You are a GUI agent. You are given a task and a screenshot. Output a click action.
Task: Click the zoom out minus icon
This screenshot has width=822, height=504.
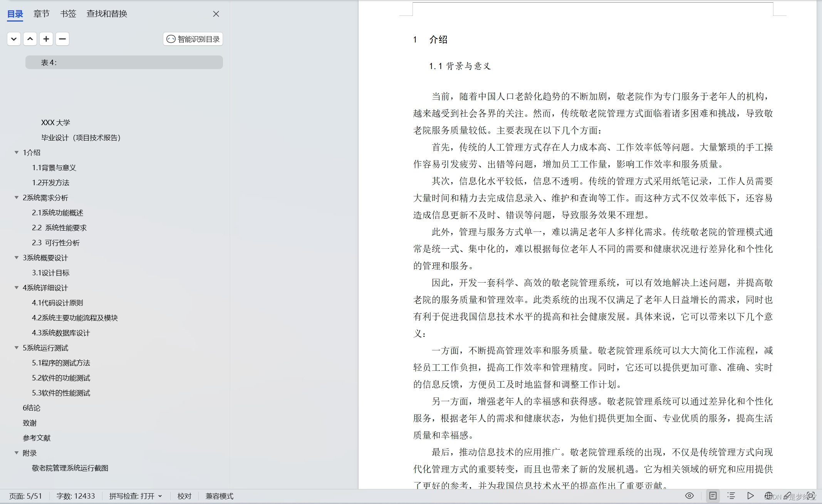[x=62, y=39]
